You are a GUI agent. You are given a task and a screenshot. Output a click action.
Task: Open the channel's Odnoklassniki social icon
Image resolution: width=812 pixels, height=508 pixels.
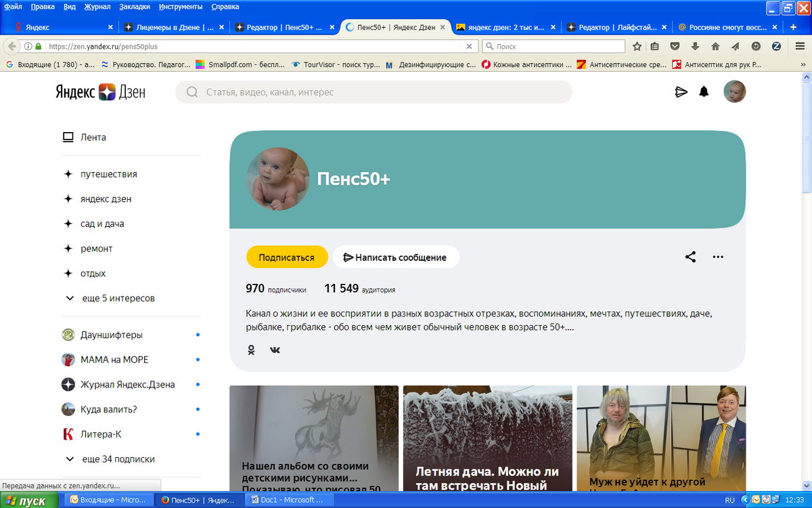point(251,350)
